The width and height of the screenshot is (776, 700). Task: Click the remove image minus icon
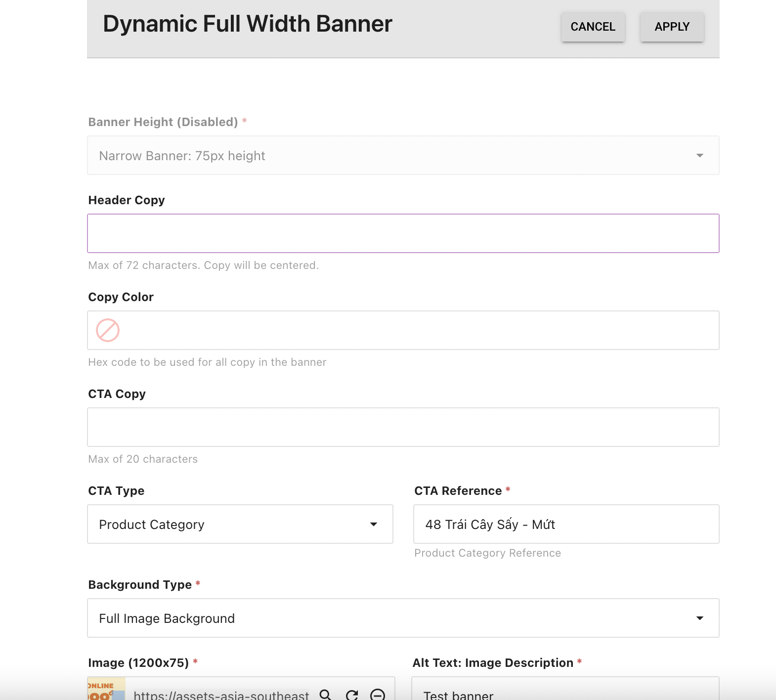pos(378,695)
